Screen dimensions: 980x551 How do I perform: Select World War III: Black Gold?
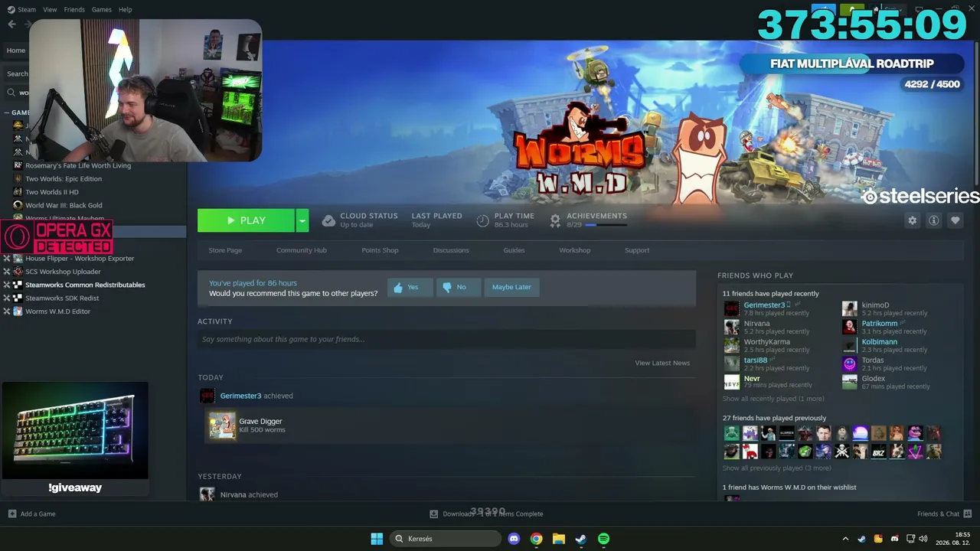[x=64, y=205]
